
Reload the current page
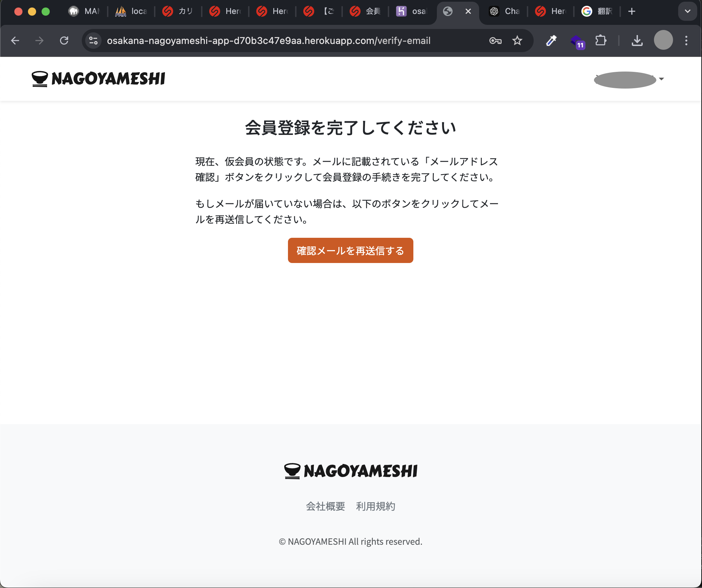[x=64, y=41]
